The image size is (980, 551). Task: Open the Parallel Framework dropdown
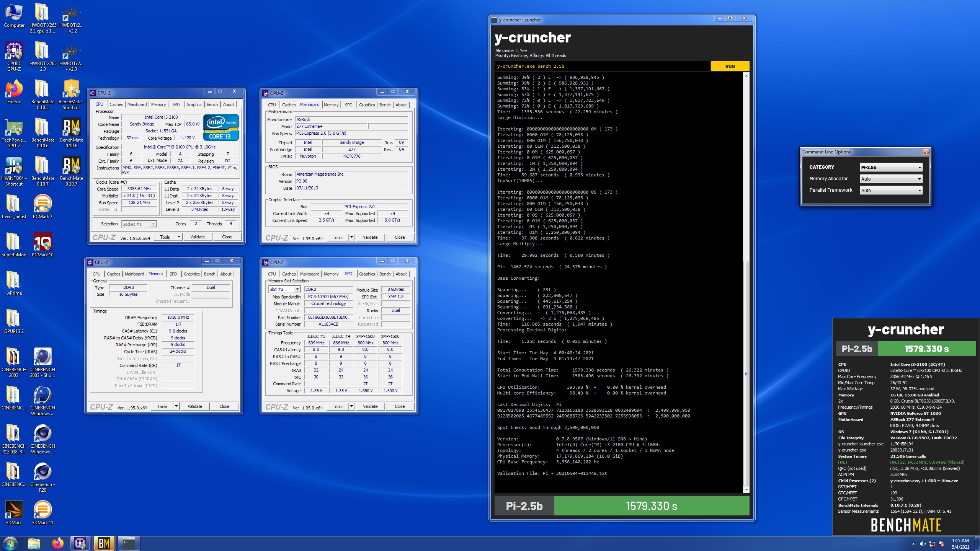coord(891,190)
